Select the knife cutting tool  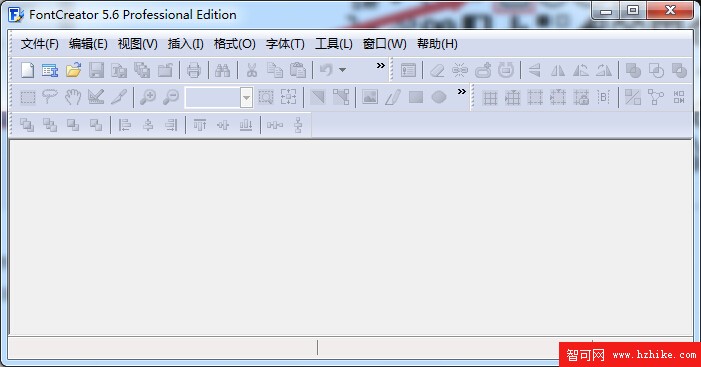119,97
